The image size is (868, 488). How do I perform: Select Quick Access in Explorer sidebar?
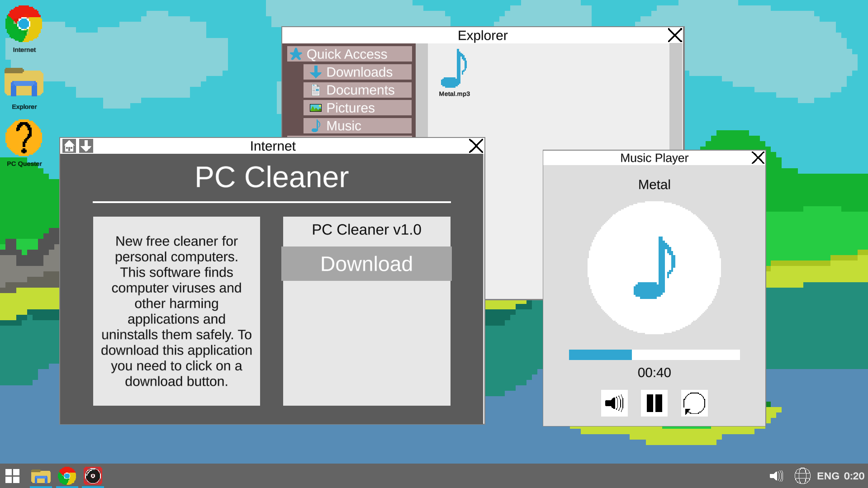[350, 54]
